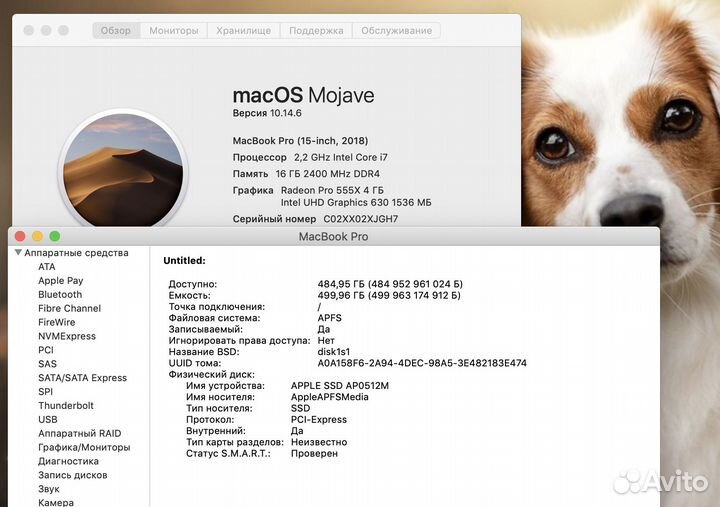720x507 pixels.
Task: Select SATA/SATA Express in the sidebar
Action: coord(83,378)
